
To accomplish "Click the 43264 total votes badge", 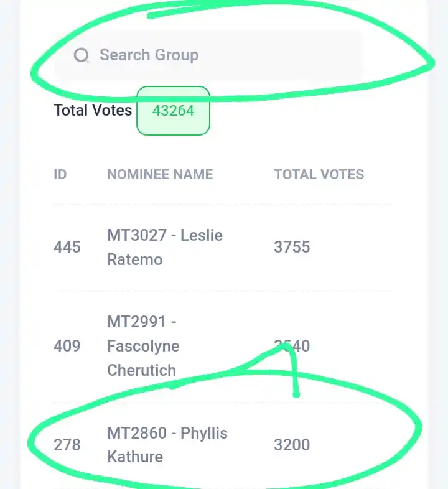I will coord(173,111).
